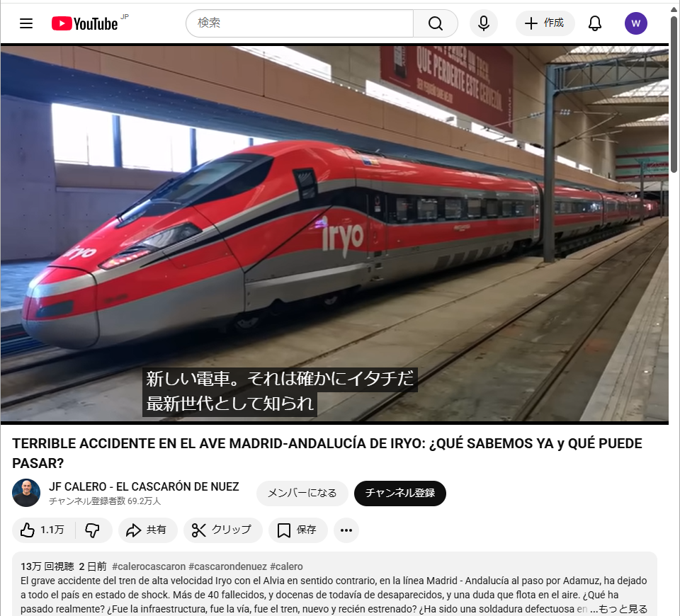Join channel via メンバーになる button
This screenshot has width=680, height=616.
click(x=302, y=493)
